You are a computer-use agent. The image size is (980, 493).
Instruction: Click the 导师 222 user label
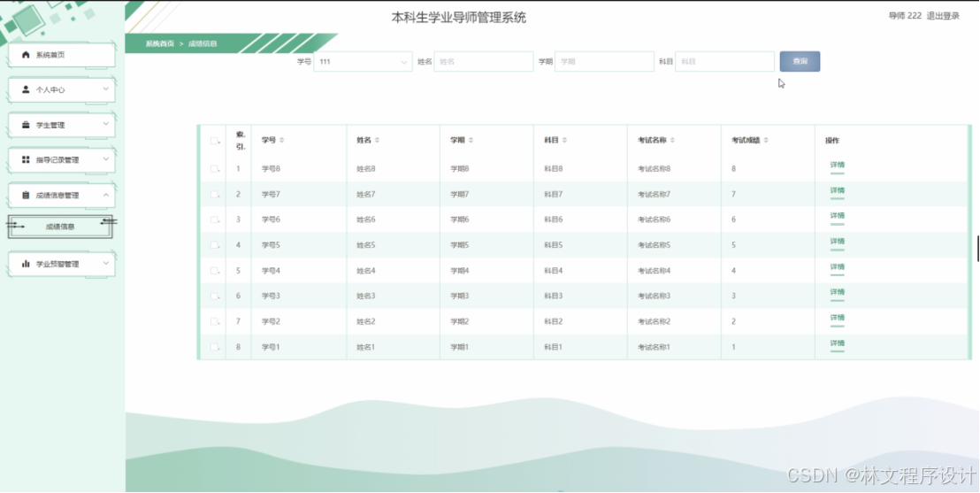tap(904, 16)
